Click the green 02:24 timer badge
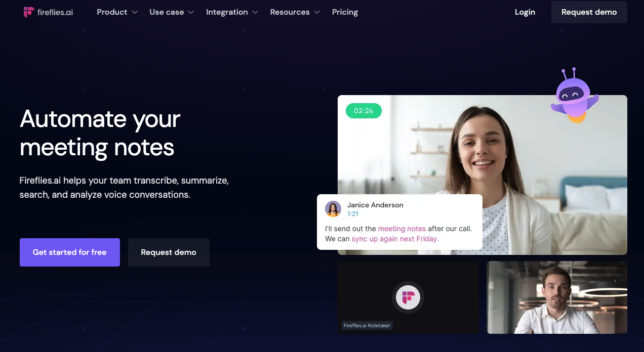Image resolution: width=644 pixels, height=352 pixels. [364, 111]
